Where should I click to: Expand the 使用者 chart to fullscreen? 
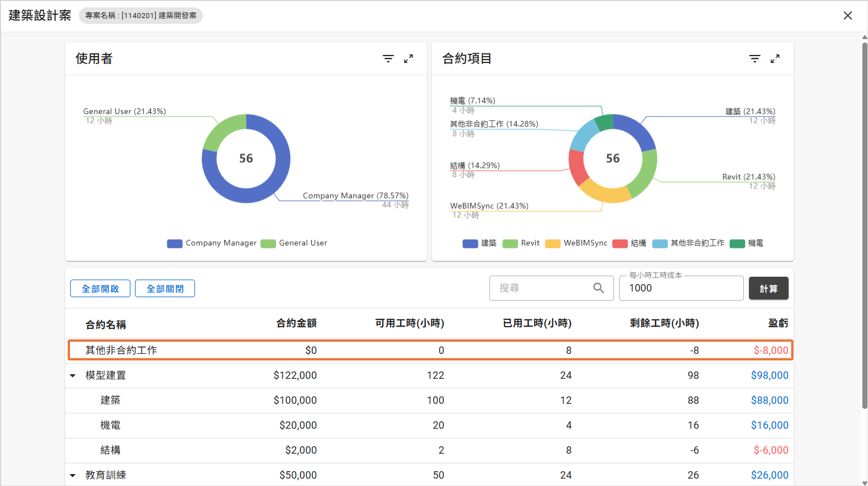click(408, 58)
